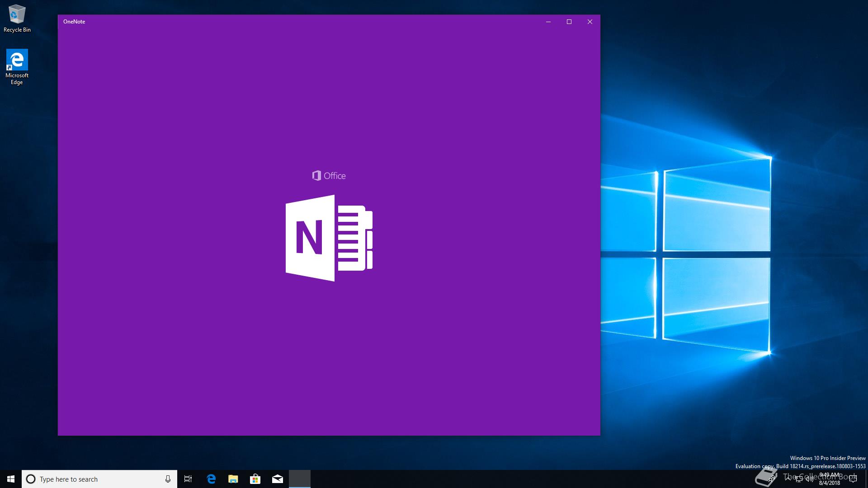Open Task View from the taskbar
This screenshot has height=488, width=868.
(188, 479)
